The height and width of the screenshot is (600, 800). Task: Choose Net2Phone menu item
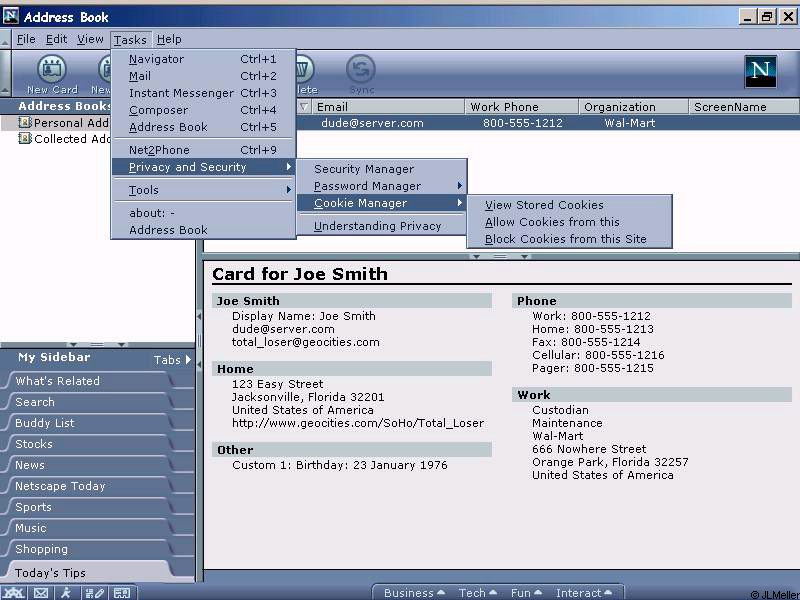coord(203,150)
